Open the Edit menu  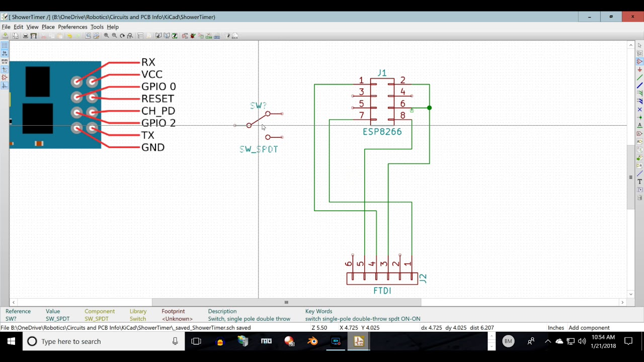19,27
